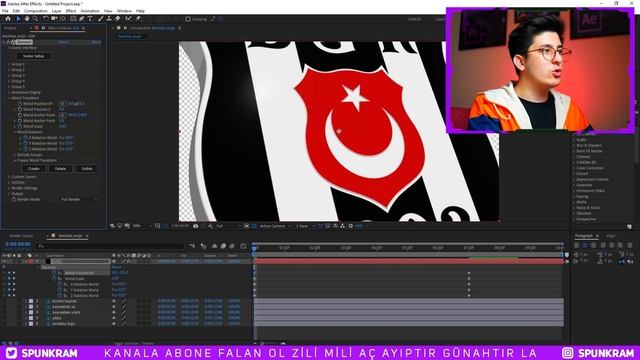This screenshot has height=360, width=640.
Task: Click the Delete world transform button
Action: 60,169
